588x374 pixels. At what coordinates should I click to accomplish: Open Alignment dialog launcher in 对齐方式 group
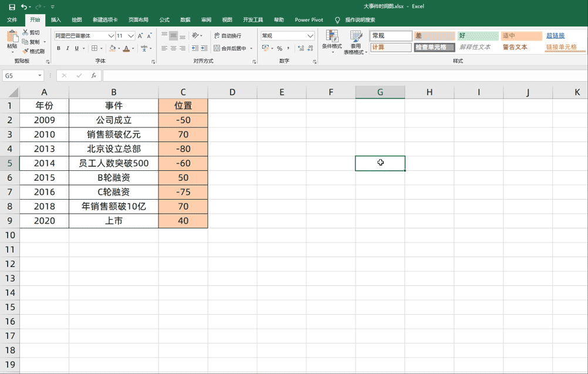[254, 62]
